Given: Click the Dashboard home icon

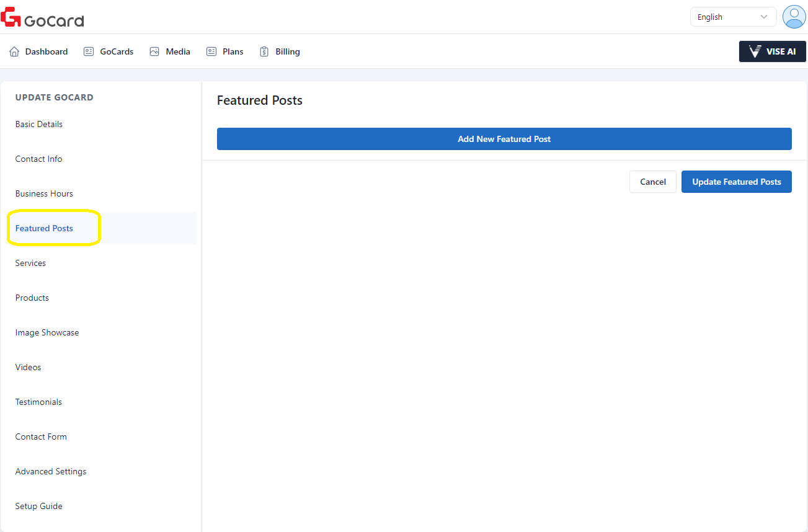Looking at the screenshot, I should 14,51.
